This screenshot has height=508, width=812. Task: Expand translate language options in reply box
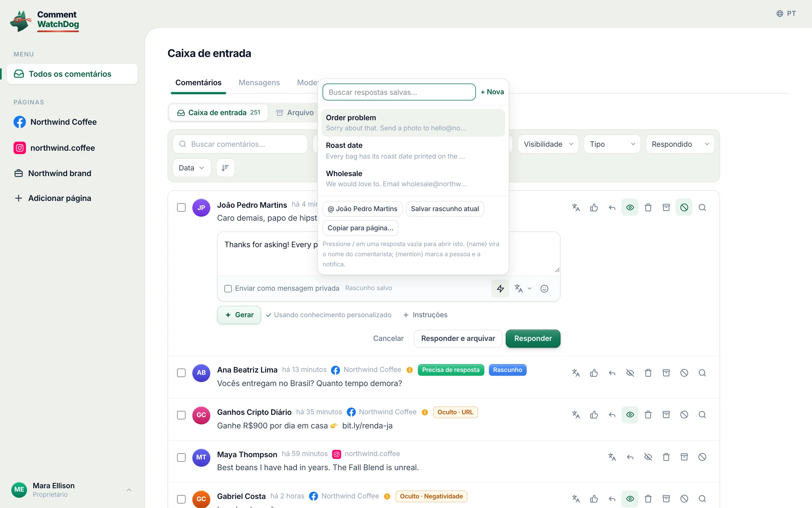(529, 288)
